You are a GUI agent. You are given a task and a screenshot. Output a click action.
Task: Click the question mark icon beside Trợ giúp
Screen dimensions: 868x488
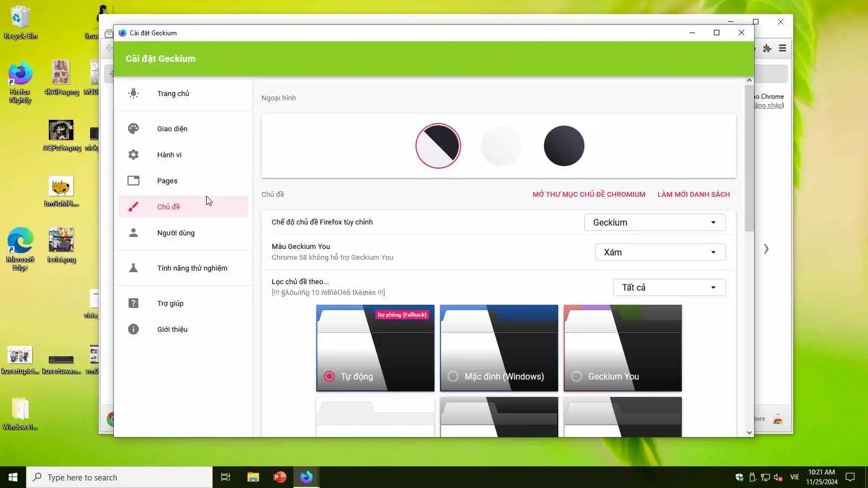tap(133, 303)
